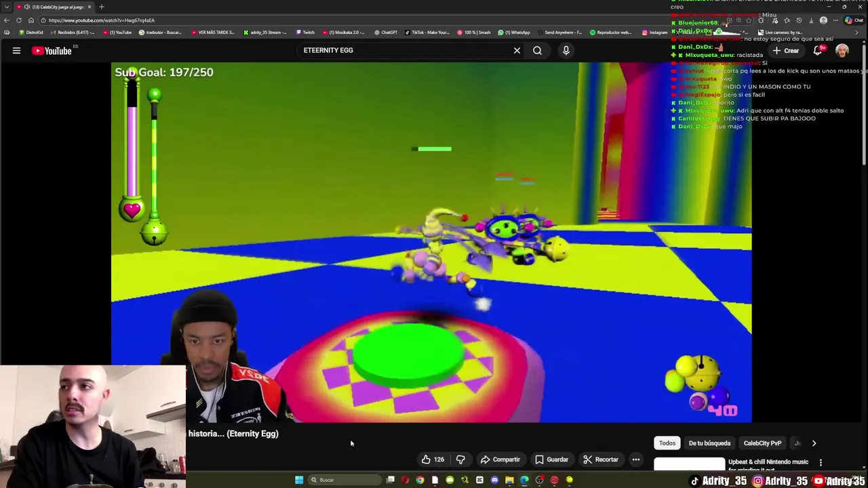Open the VER MÁS TARDE bookmark
Screen dimensions: 868x488
[213, 33]
